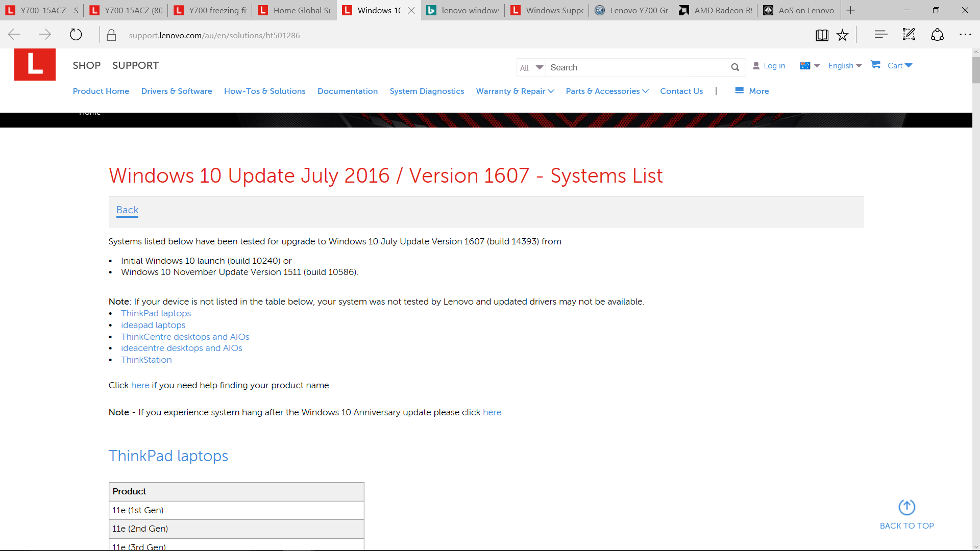Screen dimensions: 980x551
Task: Open the SHOP menu
Action: (x=87, y=65)
